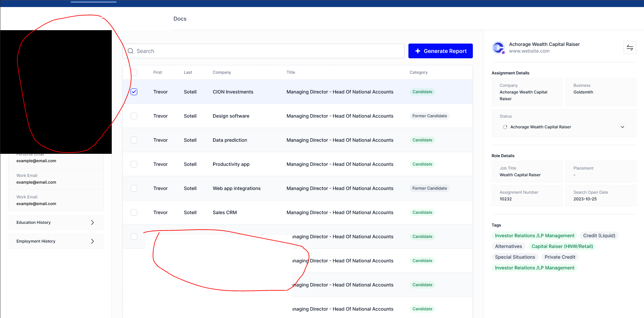This screenshot has height=318, width=644.
Task: Click the plus icon on Generate Report
Action: tap(418, 51)
